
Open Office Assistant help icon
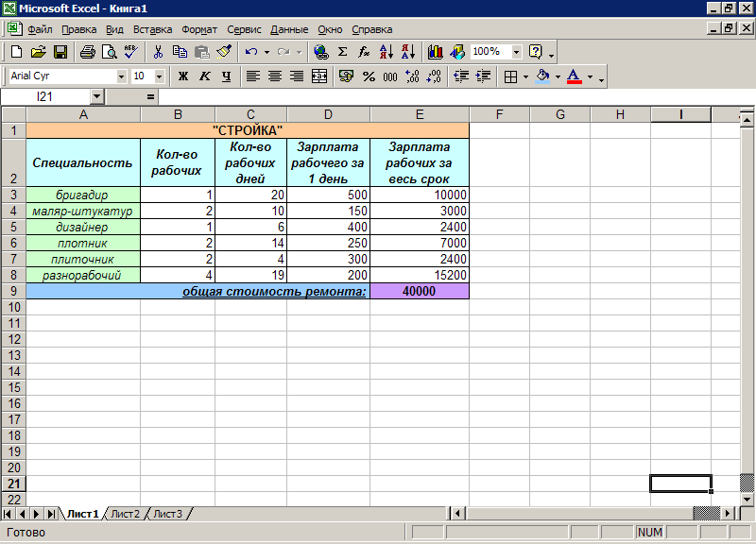536,52
